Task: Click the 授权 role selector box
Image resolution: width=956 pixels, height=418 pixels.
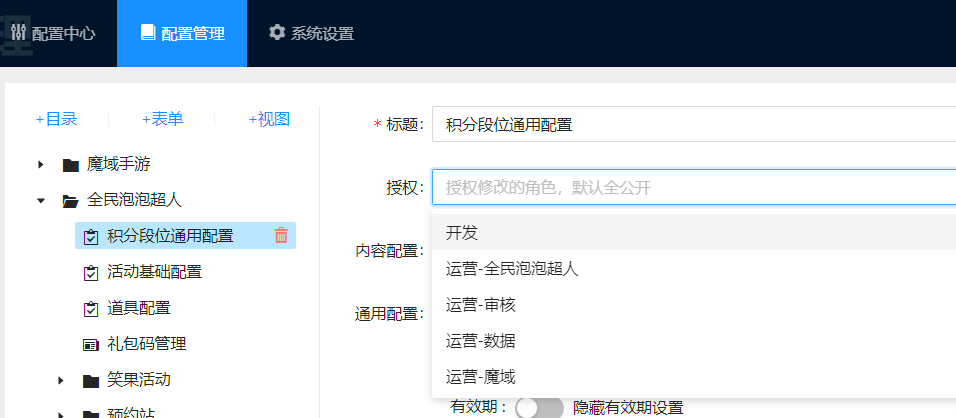Action: [694, 187]
